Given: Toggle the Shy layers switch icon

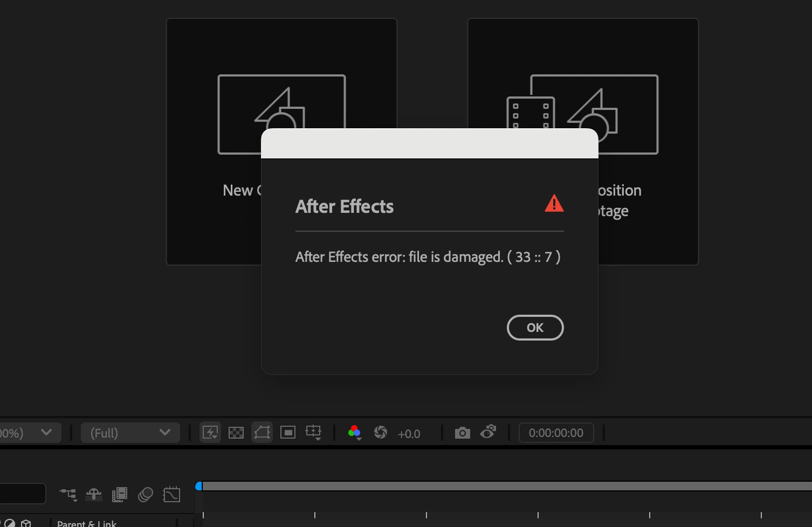Looking at the screenshot, I should pyautogui.click(x=94, y=494).
